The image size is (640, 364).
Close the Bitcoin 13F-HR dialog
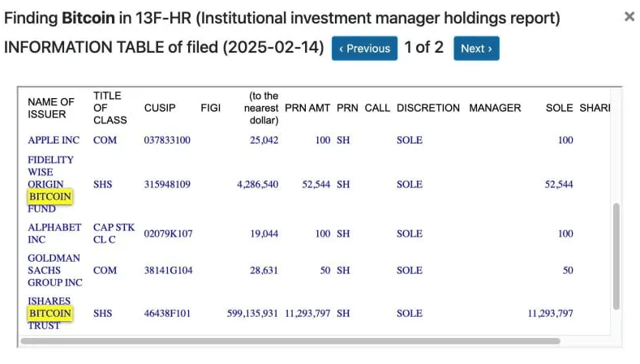629,16
